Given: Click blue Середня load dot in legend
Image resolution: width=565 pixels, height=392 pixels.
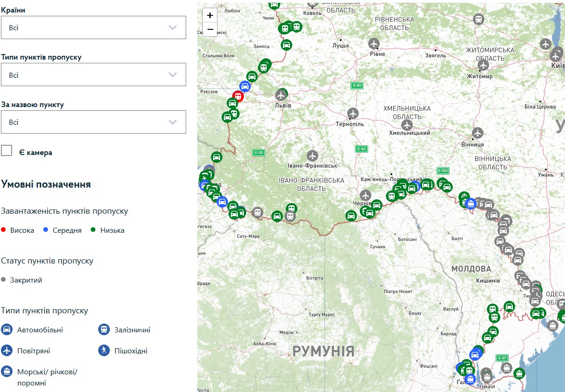Looking at the screenshot, I should pos(46,230).
